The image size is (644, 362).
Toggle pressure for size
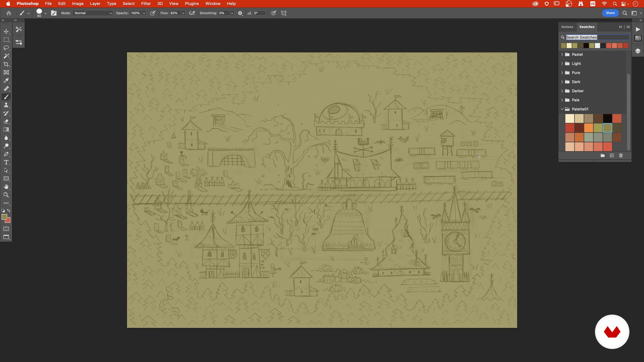tap(274, 13)
